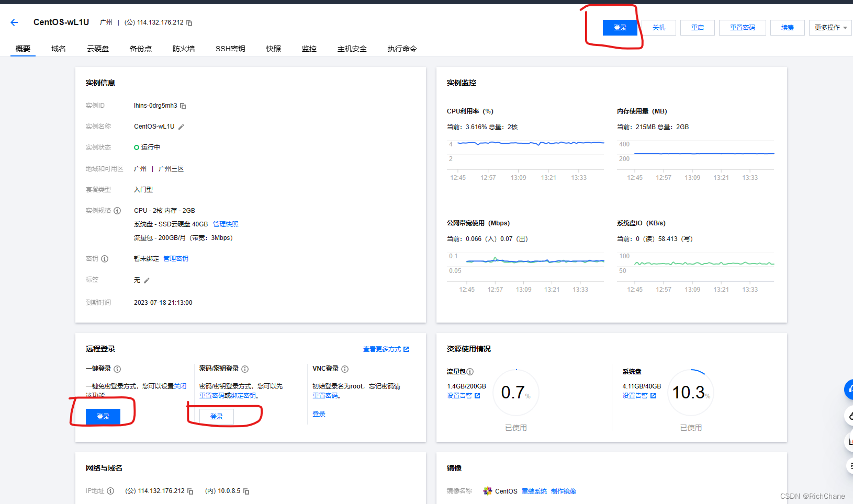The width and height of the screenshot is (853, 504).
Task: Click the CentOS image logo icon
Action: [x=488, y=491]
